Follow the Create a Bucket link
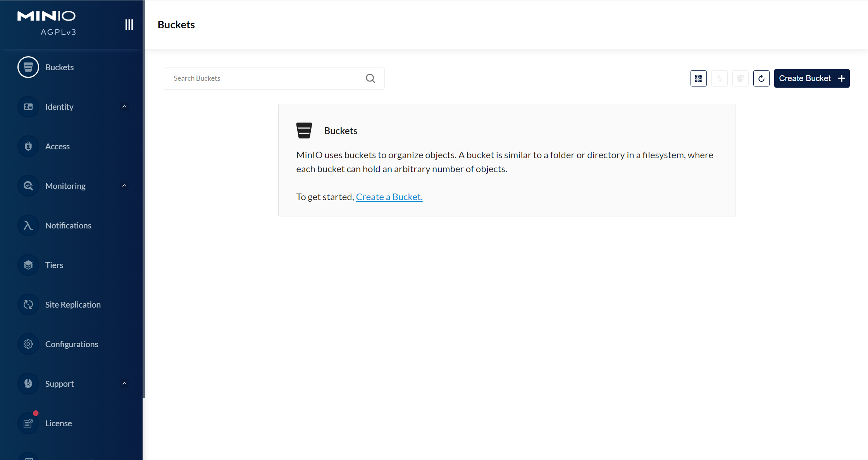The height and width of the screenshot is (460, 868). [389, 197]
